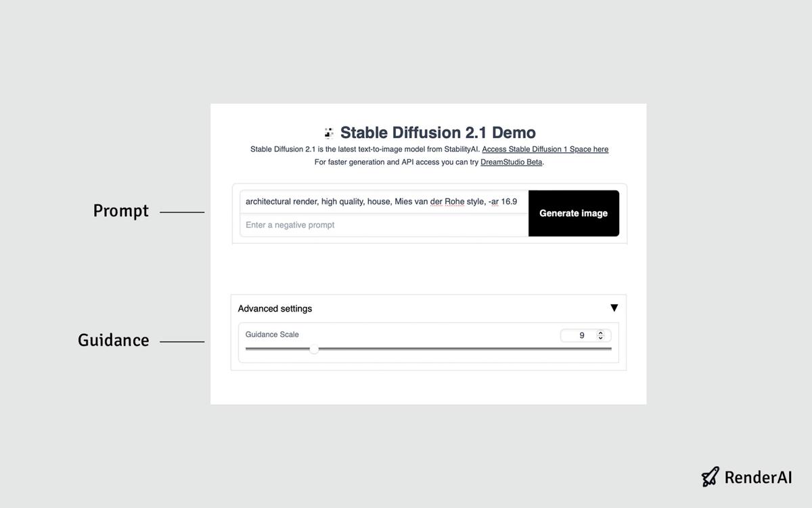This screenshot has height=508, width=812.
Task: Click the Prompt annotation label
Action: click(x=120, y=211)
